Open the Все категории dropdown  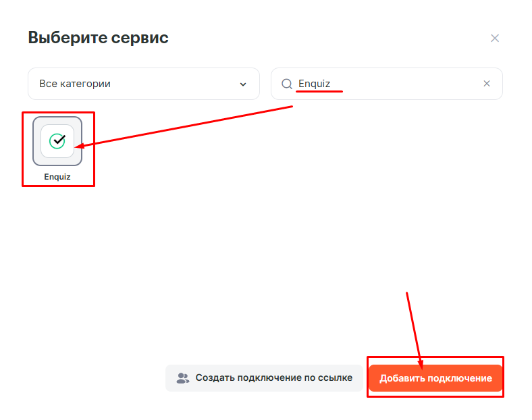coord(143,84)
